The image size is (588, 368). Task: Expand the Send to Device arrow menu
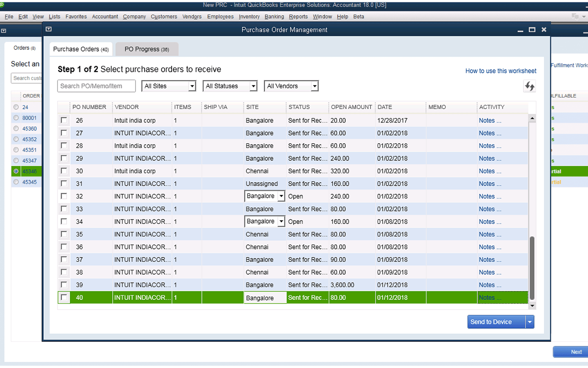tap(530, 322)
